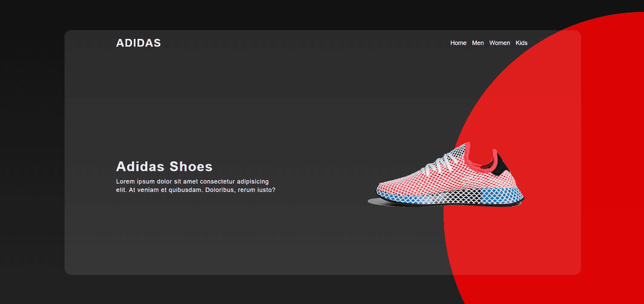The width and height of the screenshot is (644, 304).
Task: Open the Home navigation link
Action: coord(458,43)
